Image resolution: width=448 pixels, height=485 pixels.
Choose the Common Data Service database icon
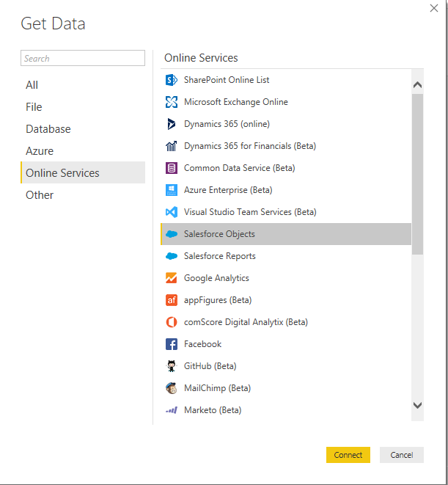coord(172,168)
